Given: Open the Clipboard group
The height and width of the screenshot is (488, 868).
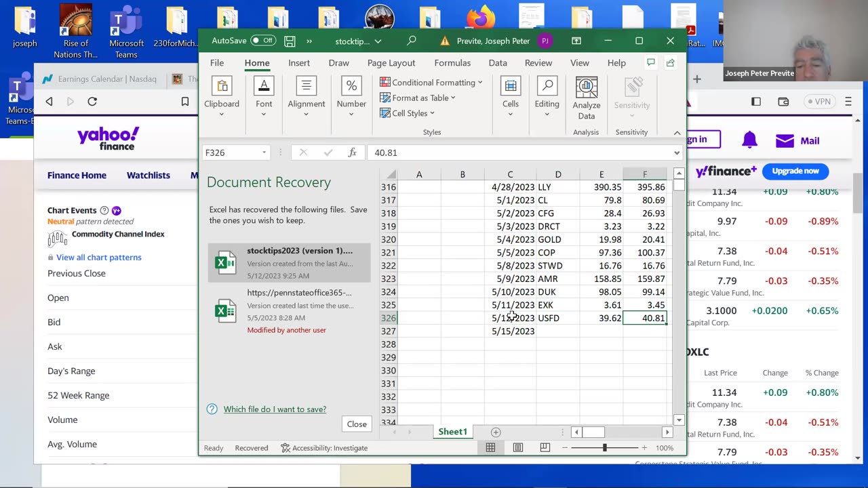Looking at the screenshot, I should point(222,96).
